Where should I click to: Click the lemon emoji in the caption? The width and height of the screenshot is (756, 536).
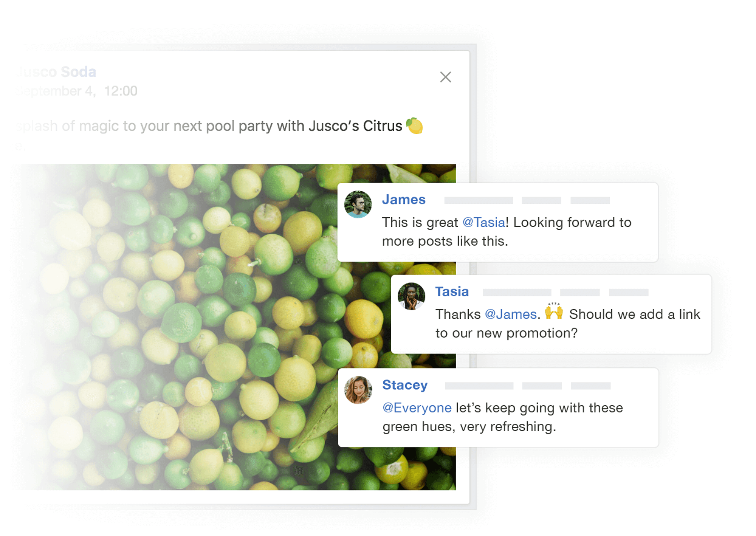pyautogui.click(x=415, y=126)
